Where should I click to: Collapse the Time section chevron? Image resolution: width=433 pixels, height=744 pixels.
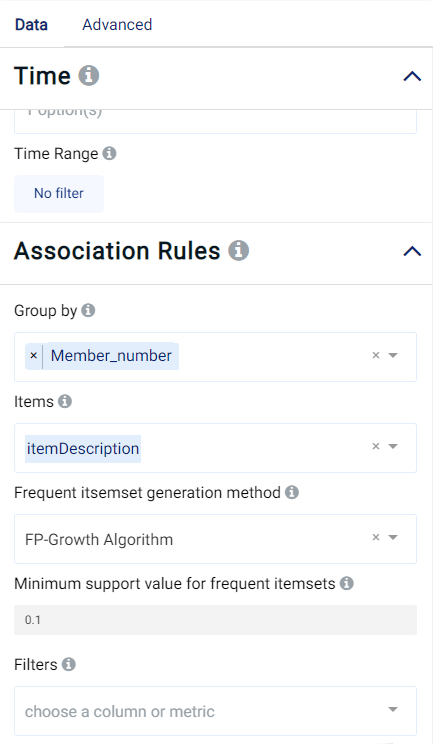point(412,76)
